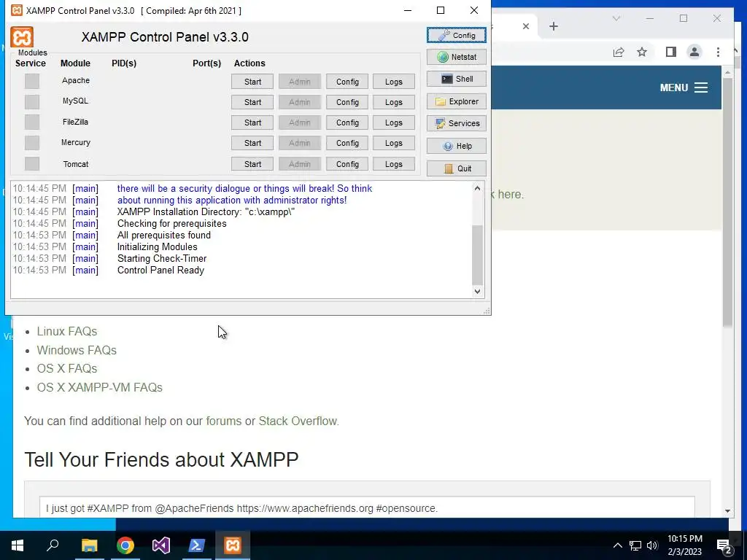Follow the forums link
747x560 pixels.
pyautogui.click(x=223, y=421)
